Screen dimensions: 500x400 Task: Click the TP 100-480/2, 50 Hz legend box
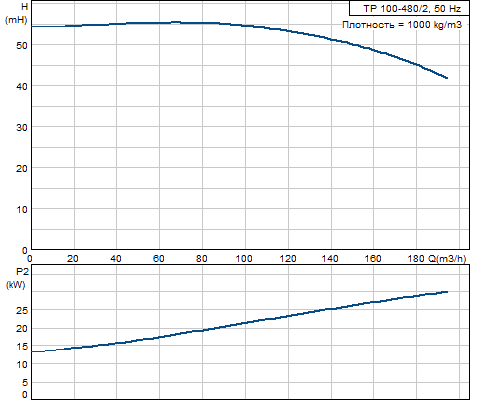pos(409,8)
